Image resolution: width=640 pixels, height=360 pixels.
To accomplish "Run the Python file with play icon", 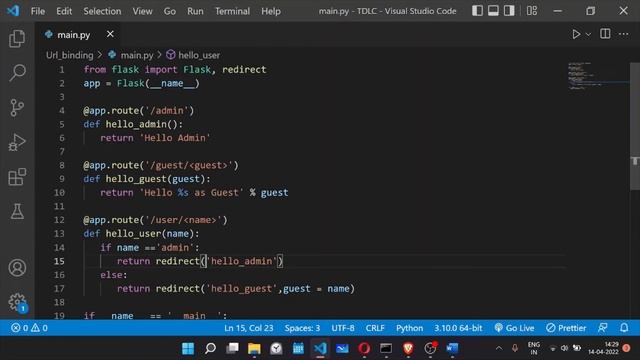I will pyautogui.click(x=576, y=34).
